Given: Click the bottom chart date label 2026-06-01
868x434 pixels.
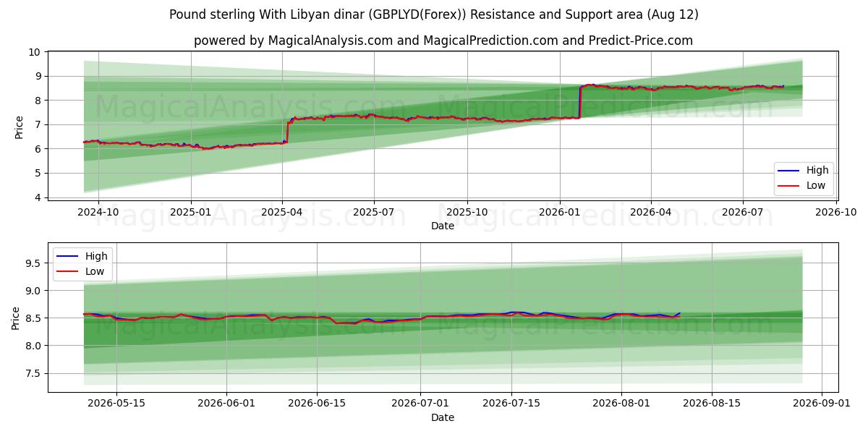Looking at the screenshot, I should (x=227, y=404).
